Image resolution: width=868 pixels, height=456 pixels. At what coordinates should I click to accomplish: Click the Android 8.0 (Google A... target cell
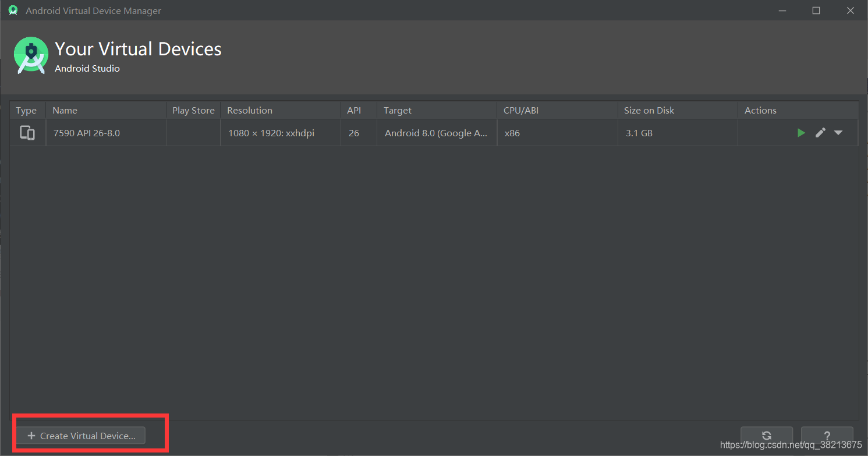click(436, 133)
